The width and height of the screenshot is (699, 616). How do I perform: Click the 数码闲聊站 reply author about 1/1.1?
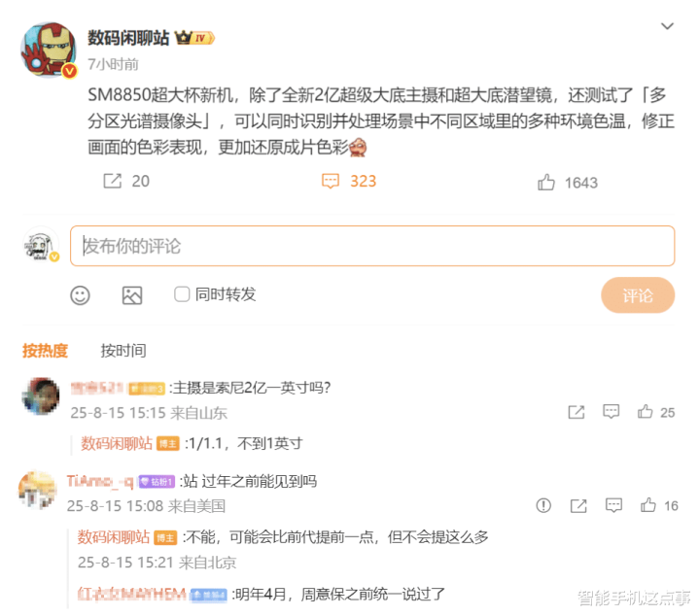click(117, 444)
